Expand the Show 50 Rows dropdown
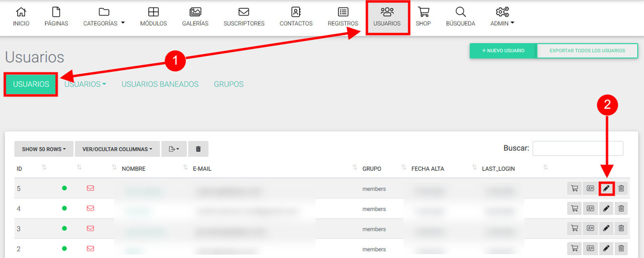 pyautogui.click(x=44, y=149)
